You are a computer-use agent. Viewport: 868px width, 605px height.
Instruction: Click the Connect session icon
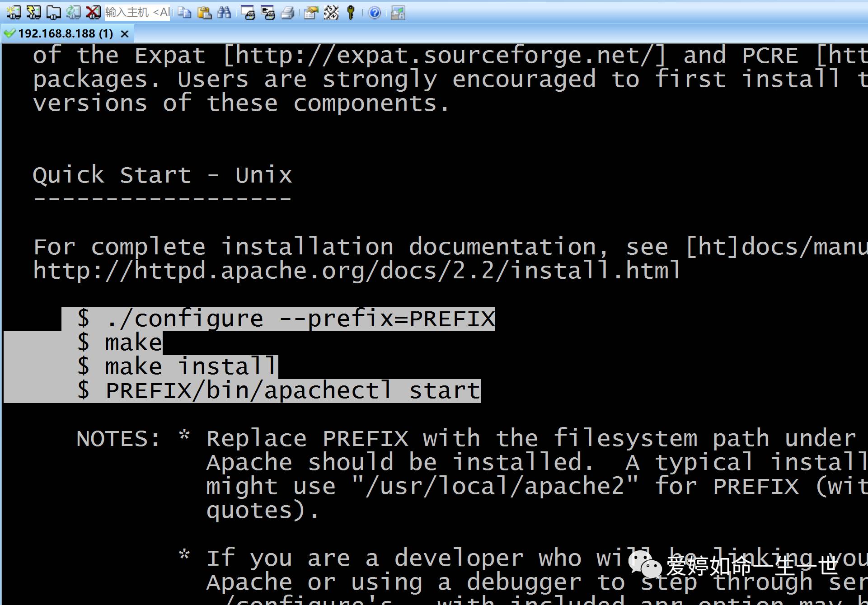point(14,12)
